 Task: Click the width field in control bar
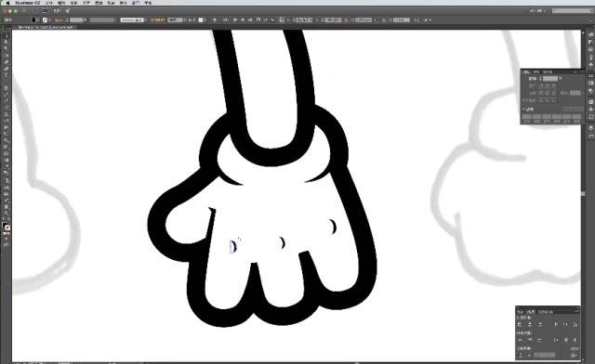(x=364, y=19)
